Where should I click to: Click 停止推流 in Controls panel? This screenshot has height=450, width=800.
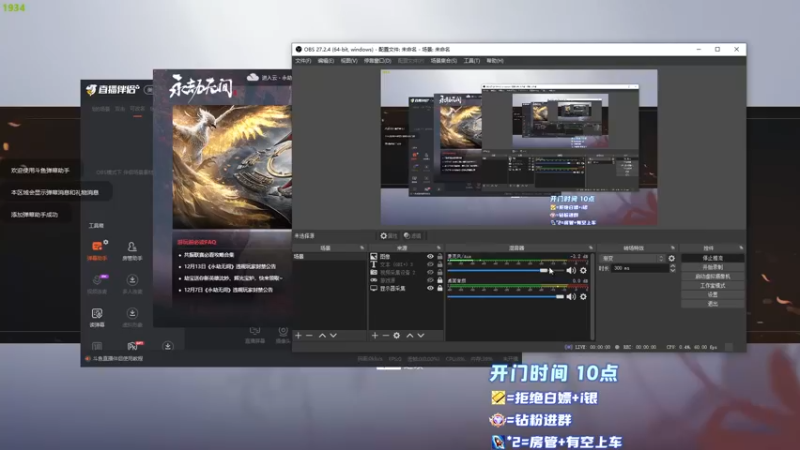713,258
